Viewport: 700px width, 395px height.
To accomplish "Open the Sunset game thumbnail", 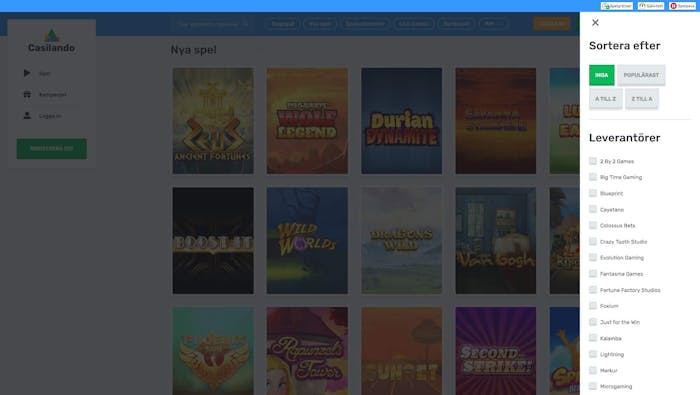I will tap(401, 351).
